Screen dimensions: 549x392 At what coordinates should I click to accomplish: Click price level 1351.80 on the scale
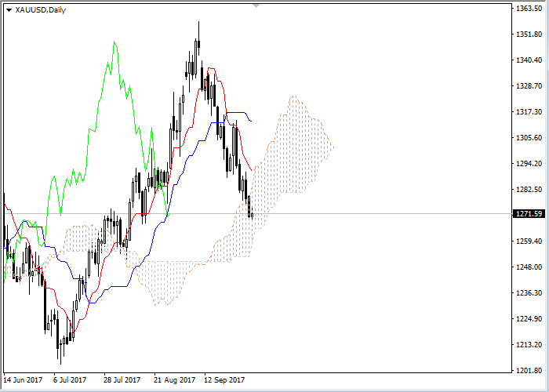tap(529, 34)
